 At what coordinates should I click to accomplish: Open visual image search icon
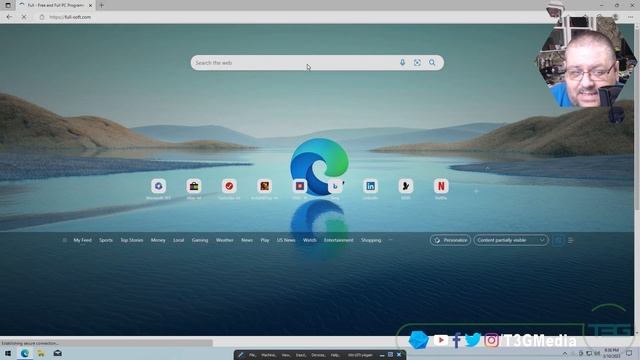417,62
